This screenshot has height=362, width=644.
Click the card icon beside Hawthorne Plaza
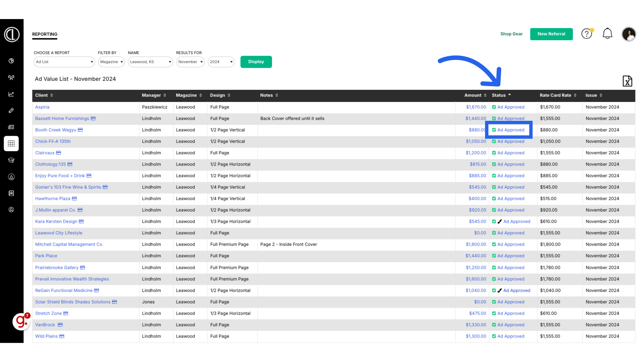click(x=74, y=198)
